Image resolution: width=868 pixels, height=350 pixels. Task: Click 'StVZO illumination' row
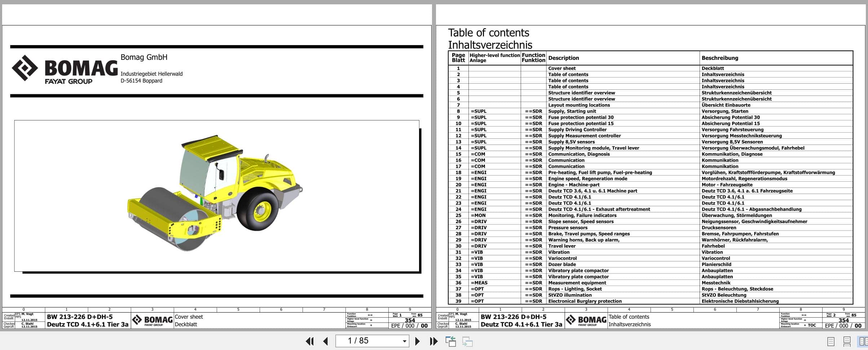click(570, 295)
